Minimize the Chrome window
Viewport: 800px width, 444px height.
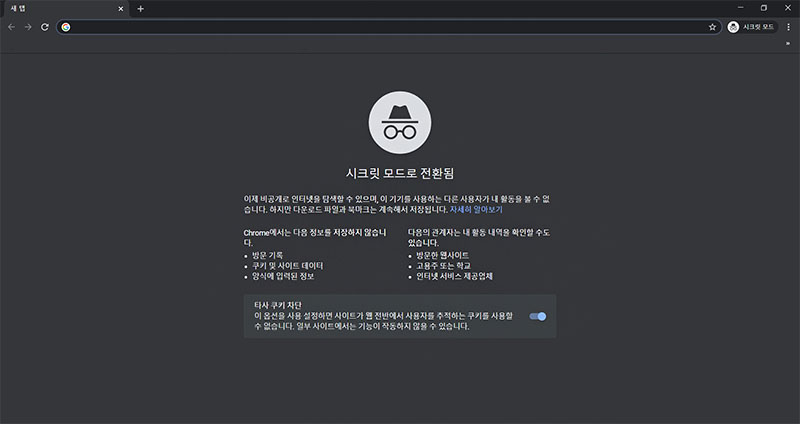tap(740, 8)
